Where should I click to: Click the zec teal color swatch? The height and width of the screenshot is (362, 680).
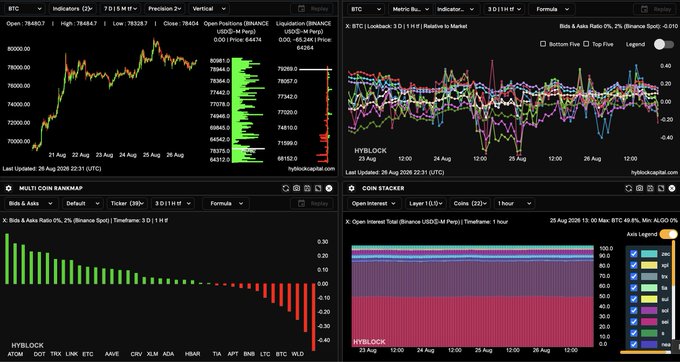click(x=649, y=254)
